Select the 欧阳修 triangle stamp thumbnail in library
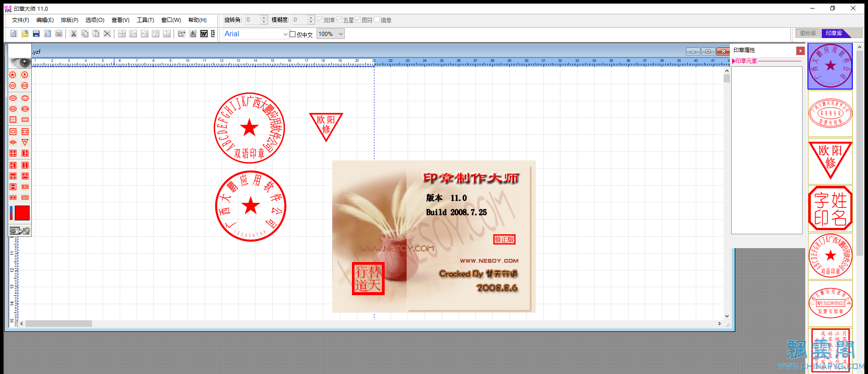Screen dimensions: 868x374 coord(830,161)
